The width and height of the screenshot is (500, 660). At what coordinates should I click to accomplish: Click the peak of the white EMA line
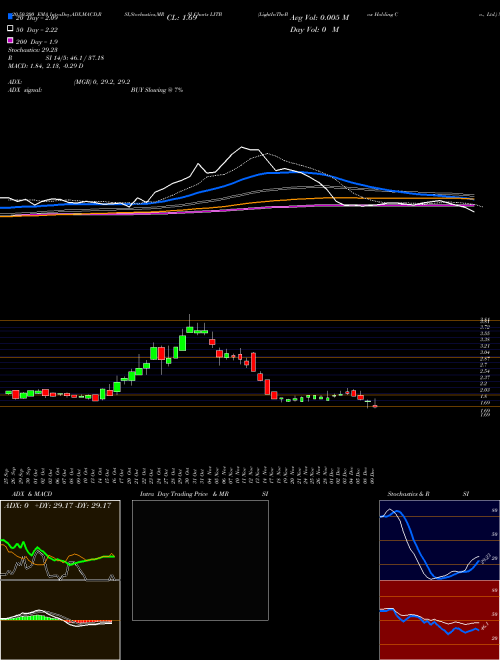pos(242,147)
